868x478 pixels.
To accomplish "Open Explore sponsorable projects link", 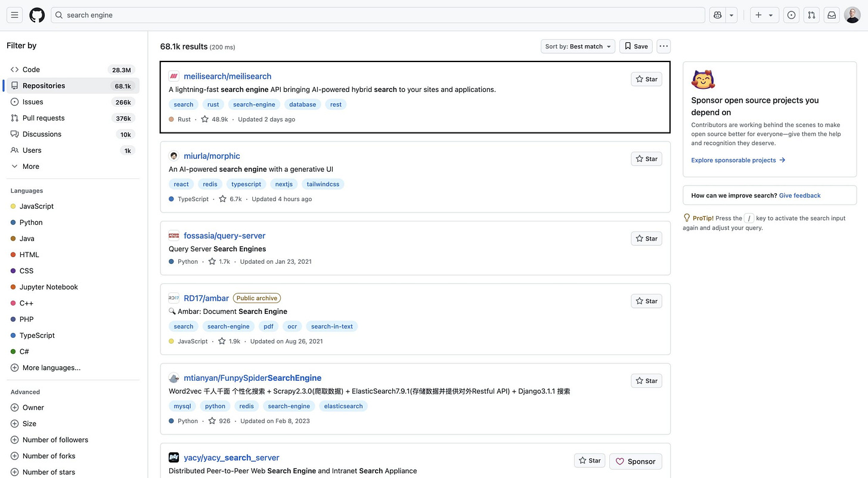I will 738,161.
